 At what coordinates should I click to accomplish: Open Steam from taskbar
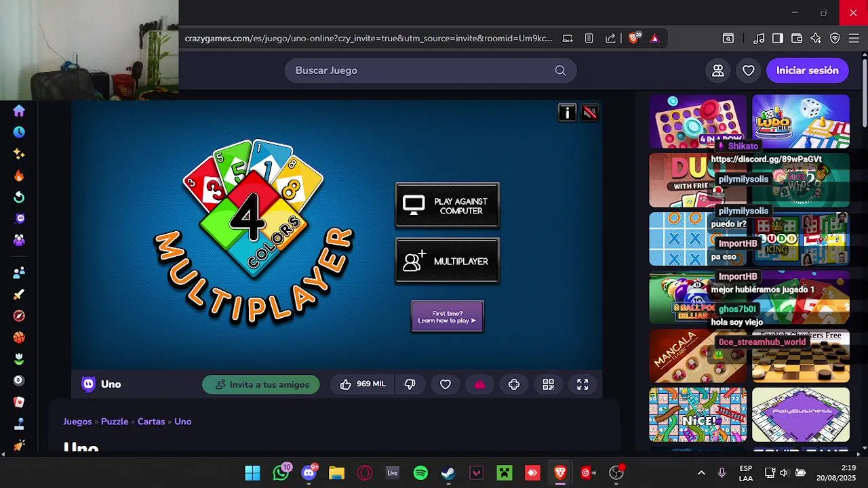tap(448, 473)
